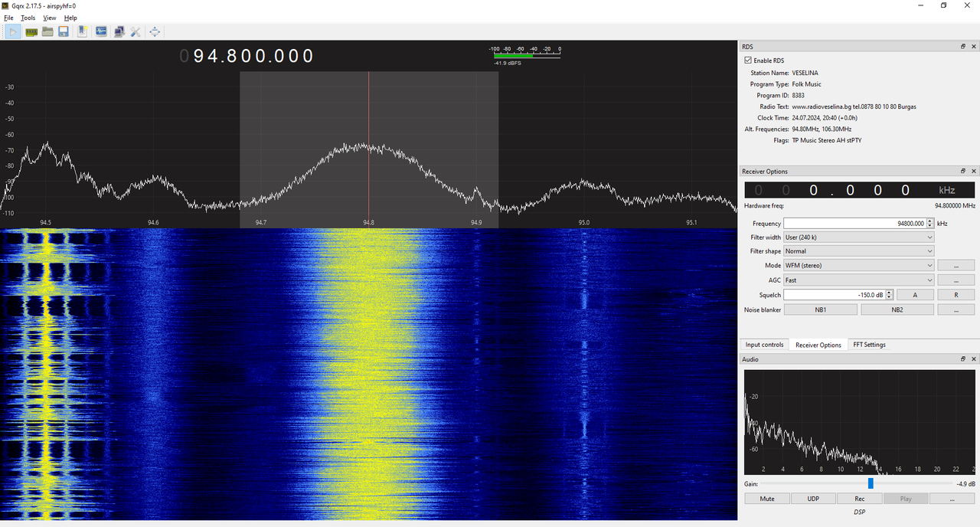Open audio options with the '...' button beside Play

click(x=952, y=499)
